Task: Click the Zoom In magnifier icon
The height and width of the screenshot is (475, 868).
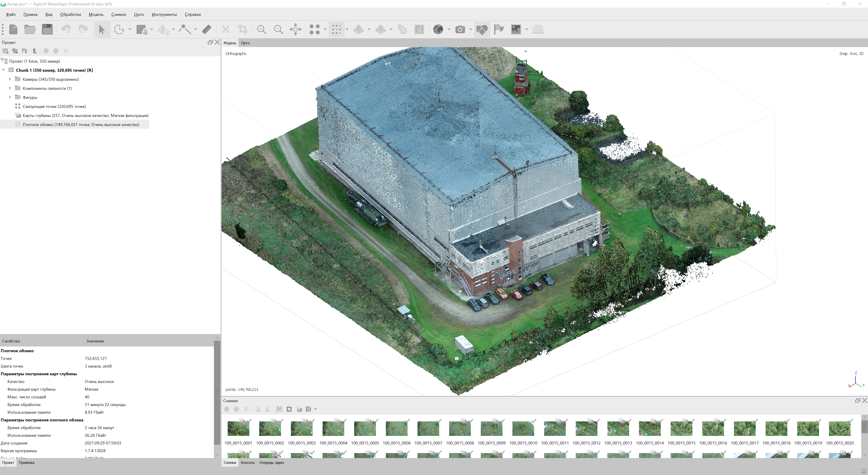Action: pos(262,29)
